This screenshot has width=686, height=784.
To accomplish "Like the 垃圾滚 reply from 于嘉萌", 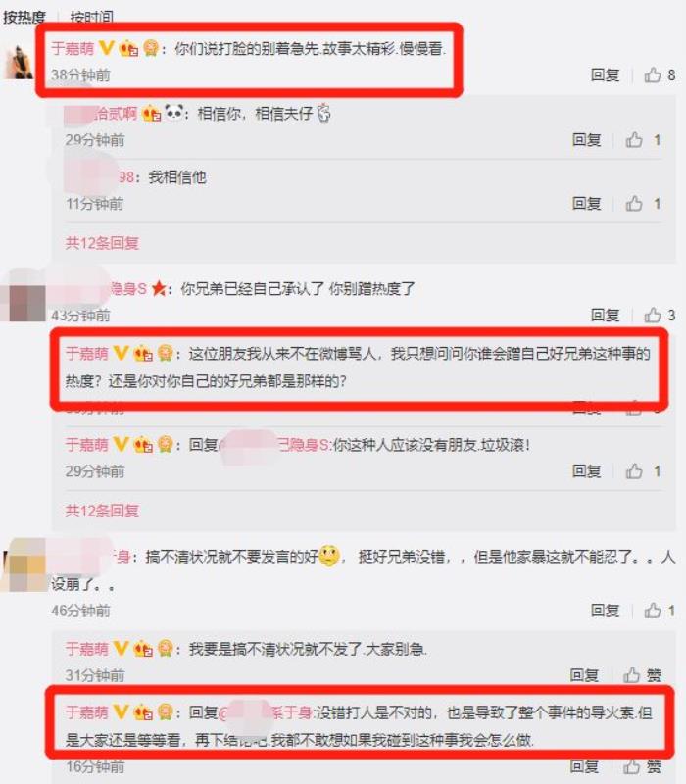I will pos(634,471).
